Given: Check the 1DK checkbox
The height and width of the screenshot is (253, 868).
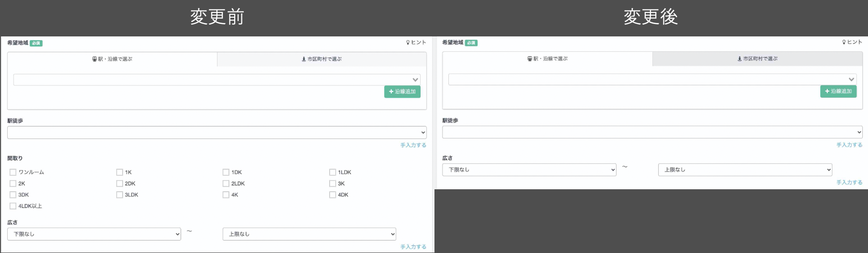Looking at the screenshot, I should 226,172.
